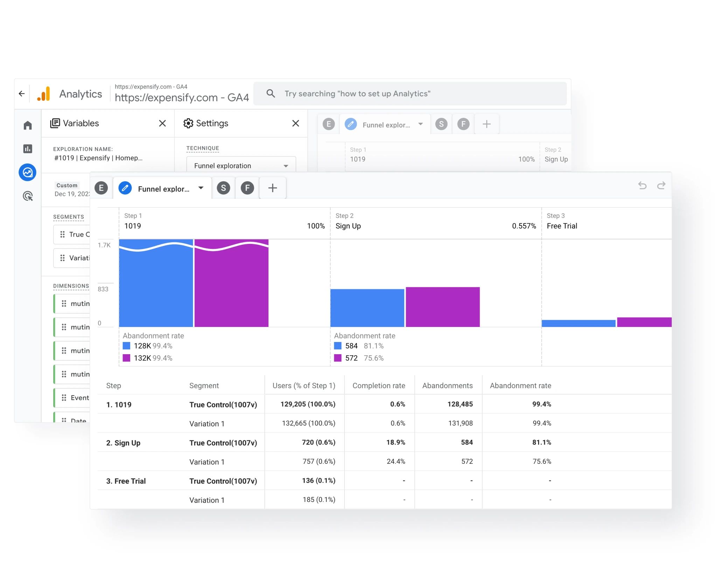Open the Reports bar chart sidebar icon

pos(28,149)
